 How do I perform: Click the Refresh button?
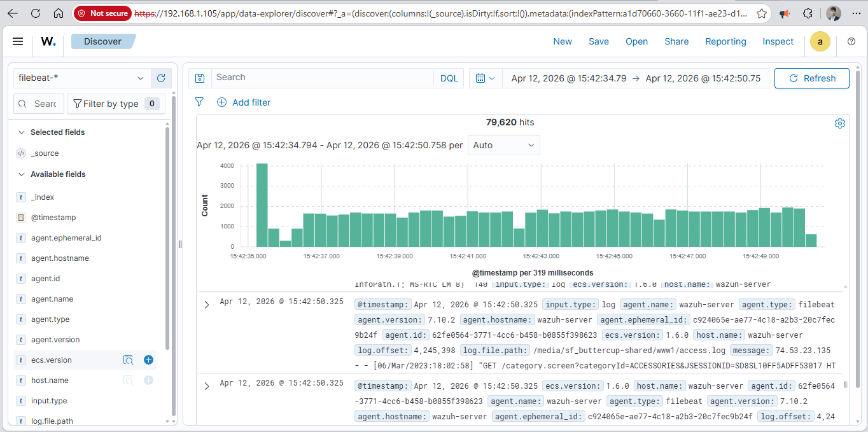pos(811,78)
